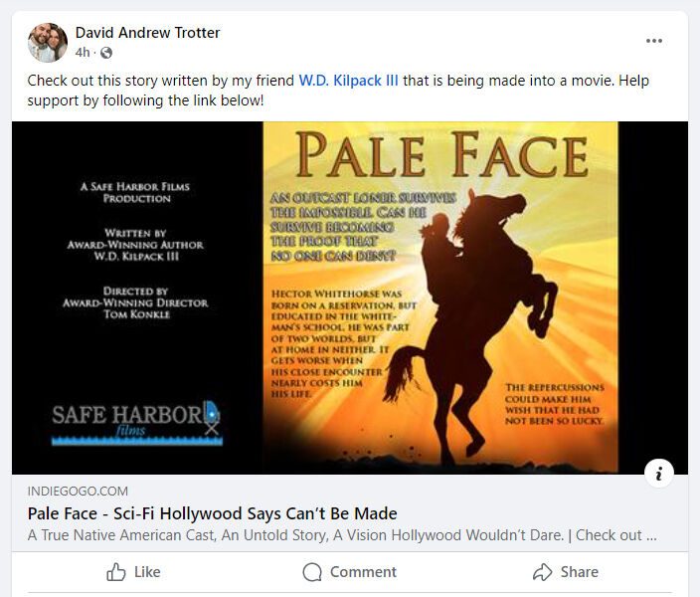Click the Share arrow icon
Viewport: 700px width, 597px height.
tap(543, 572)
